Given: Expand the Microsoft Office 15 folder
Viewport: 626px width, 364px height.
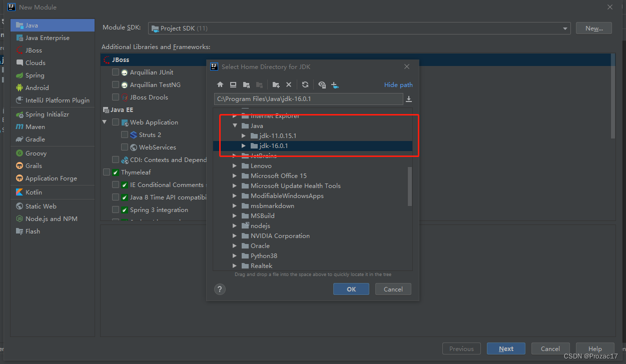Looking at the screenshot, I should 235,175.
